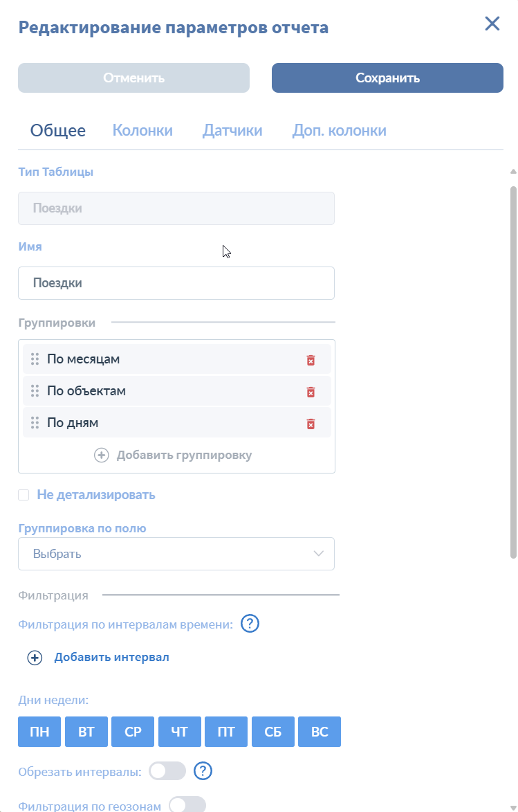Open 'Группировка по полю' dropdown
The image size is (518, 812).
pos(176,554)
